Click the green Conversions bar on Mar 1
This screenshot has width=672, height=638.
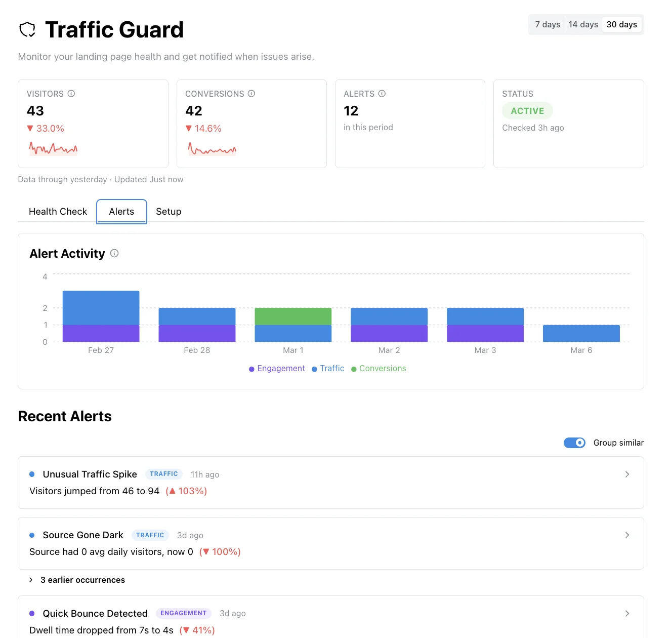point(293,315)
